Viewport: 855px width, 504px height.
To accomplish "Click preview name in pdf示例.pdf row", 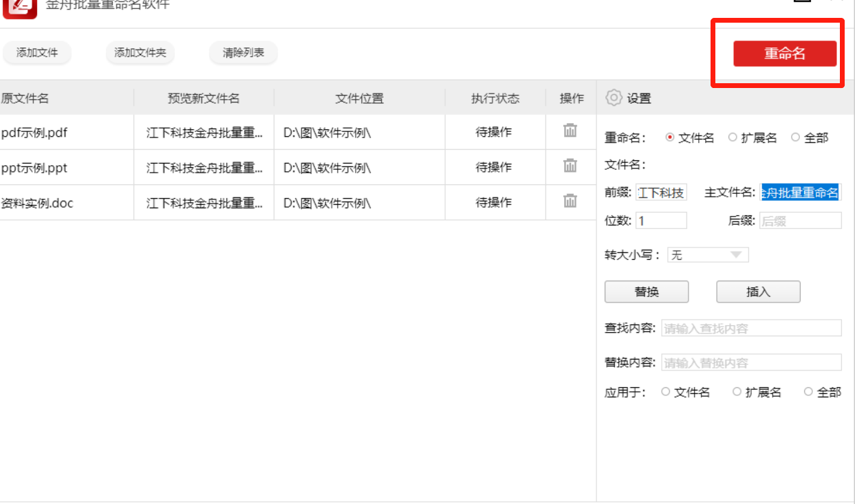I will pyautogui.click(x=204, y=133).
